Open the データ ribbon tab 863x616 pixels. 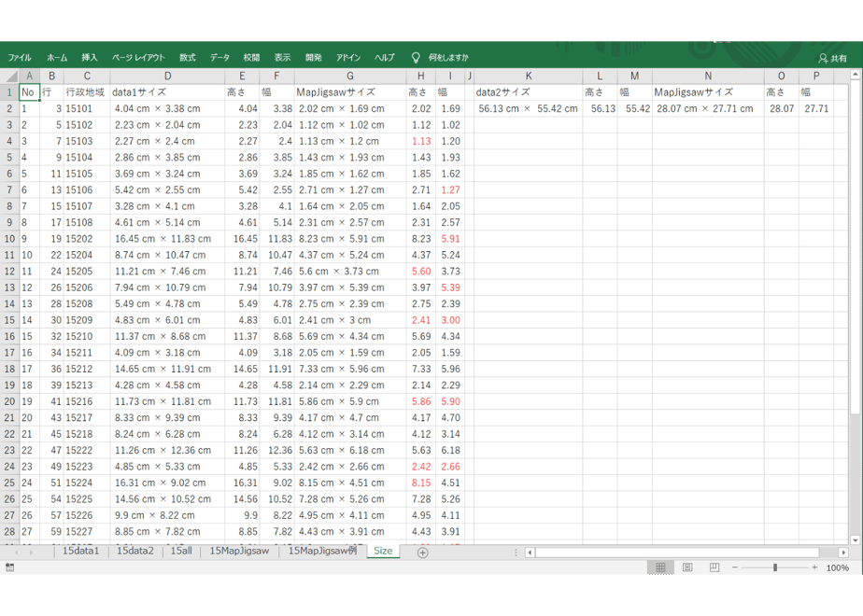219,57
